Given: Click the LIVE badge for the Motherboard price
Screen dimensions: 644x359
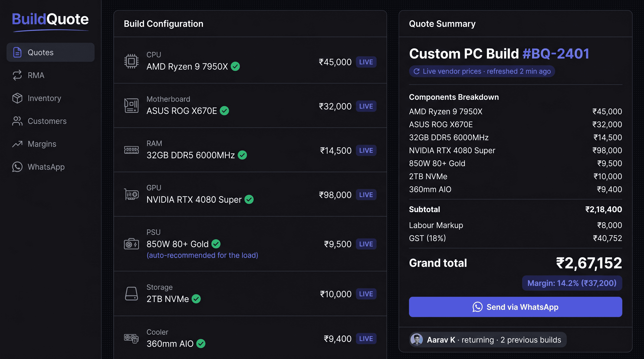Looking at the screenshot, I should click(366, 106).
